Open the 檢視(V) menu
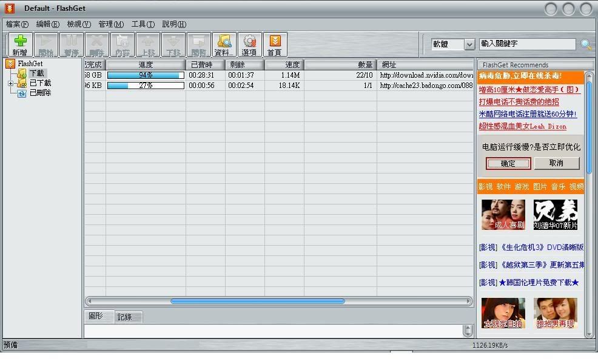The width and height of the screenshot is (598, 364). coord(79,24)
